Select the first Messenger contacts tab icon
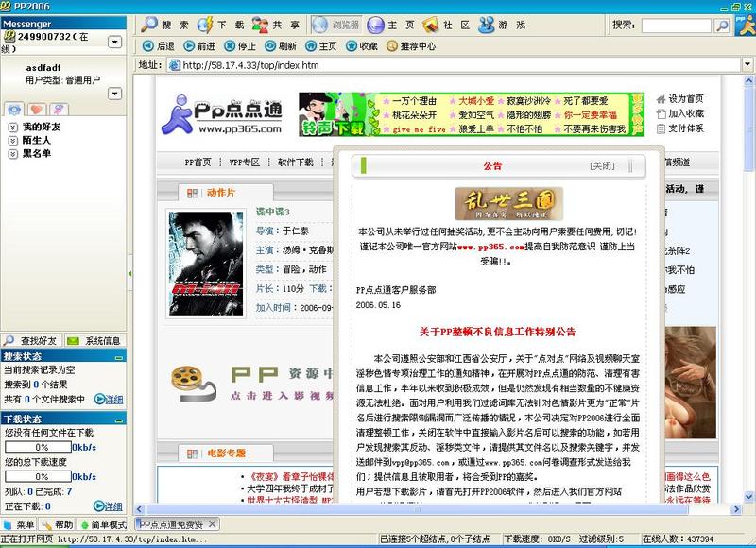This screenshot has height=548, width=756. click(x=14, y=110)
